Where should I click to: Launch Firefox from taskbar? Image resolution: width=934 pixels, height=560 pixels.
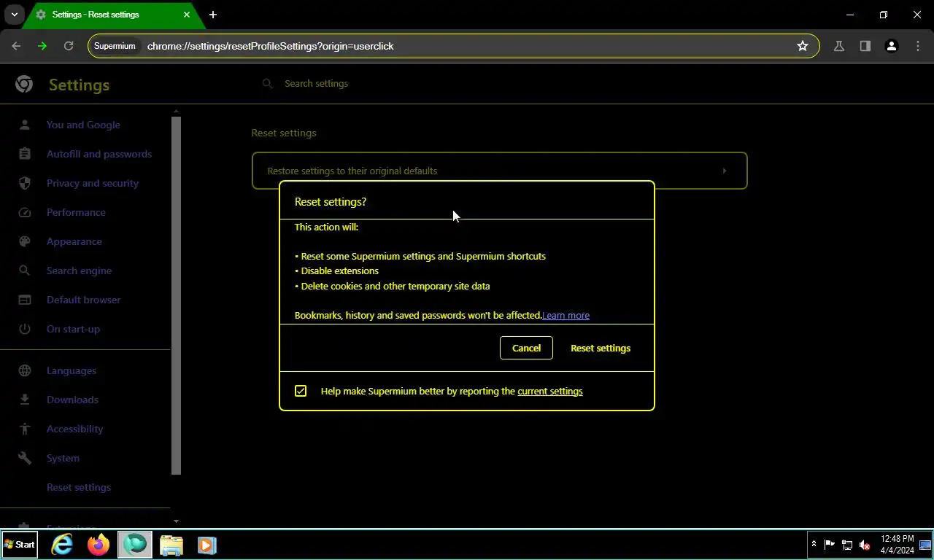tap(99, 545)
